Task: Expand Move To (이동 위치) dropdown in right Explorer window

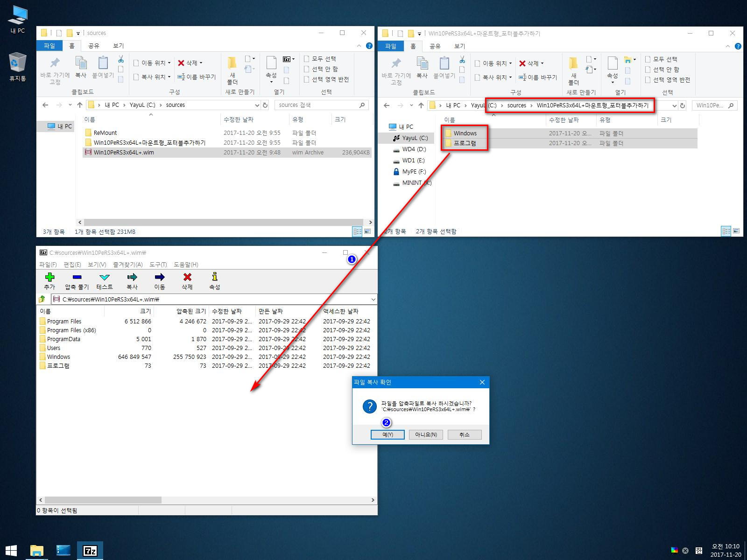Action: (x=510, y=63)
